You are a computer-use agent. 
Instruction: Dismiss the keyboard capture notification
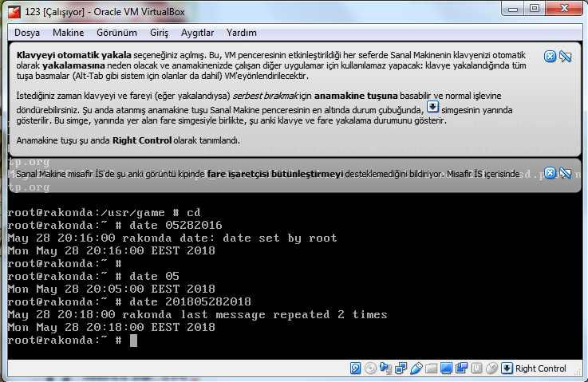tap(550, 57)
